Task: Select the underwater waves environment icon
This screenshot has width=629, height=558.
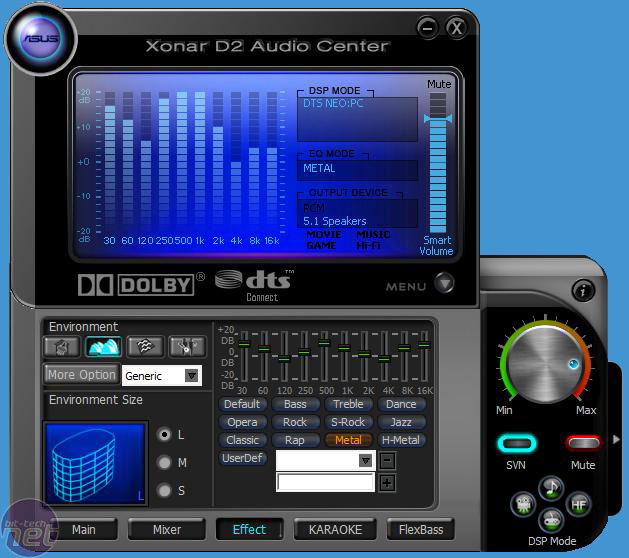Action: (x=145, y=347)
